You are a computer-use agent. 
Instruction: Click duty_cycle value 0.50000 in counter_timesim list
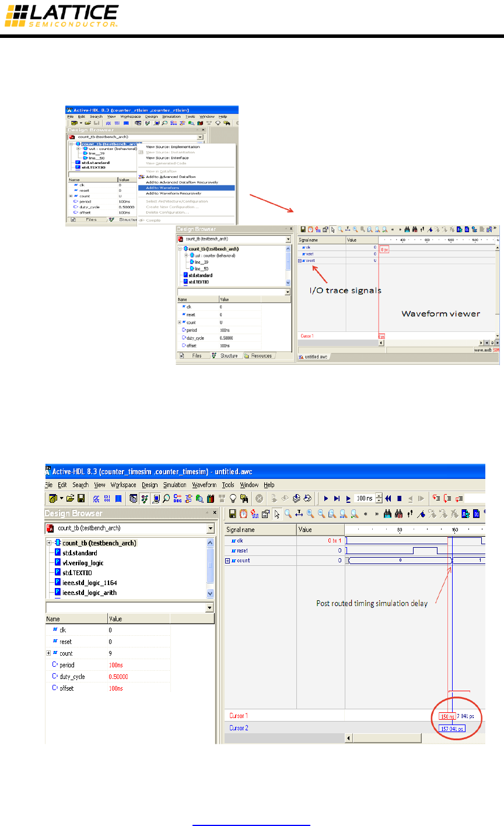(118, 677)
